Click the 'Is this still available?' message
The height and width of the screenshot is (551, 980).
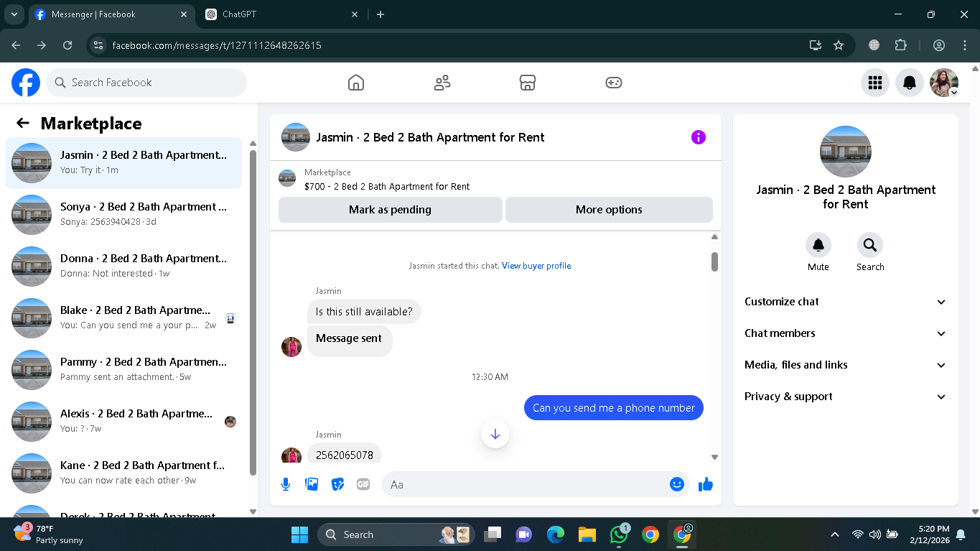click(x=365, y=312)
